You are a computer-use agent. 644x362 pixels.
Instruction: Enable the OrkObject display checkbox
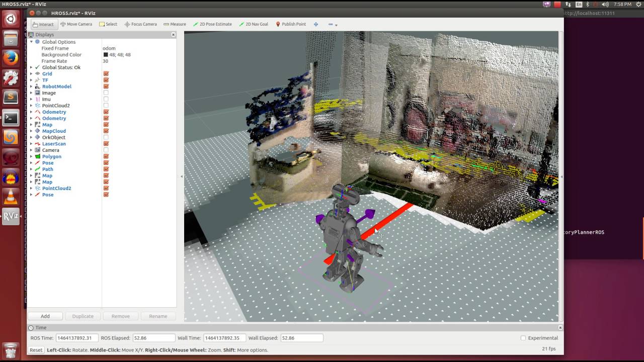[106, 137]
